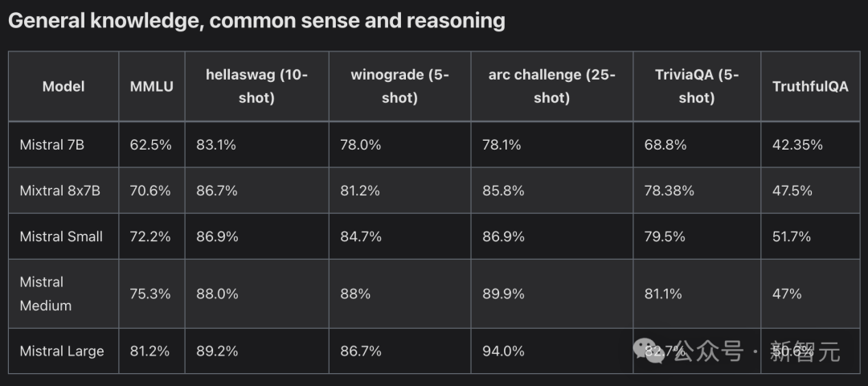Click Mixtral 8x7B's TriviaQA value 78.38%
The width and height of the screenshot is (868, 386).
(x=669, y=191)
